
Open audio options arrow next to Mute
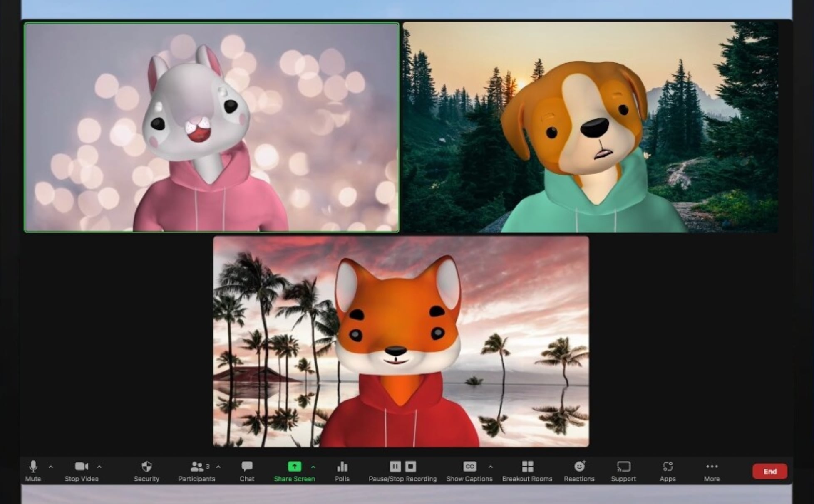click(51, 467)
